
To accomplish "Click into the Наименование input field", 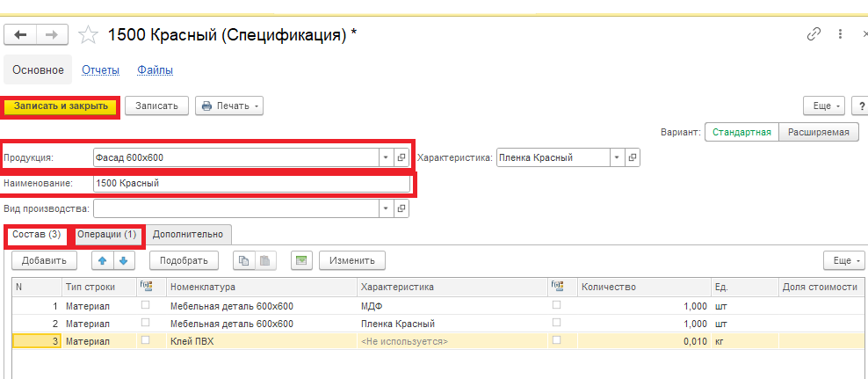I will click(251, 184).
